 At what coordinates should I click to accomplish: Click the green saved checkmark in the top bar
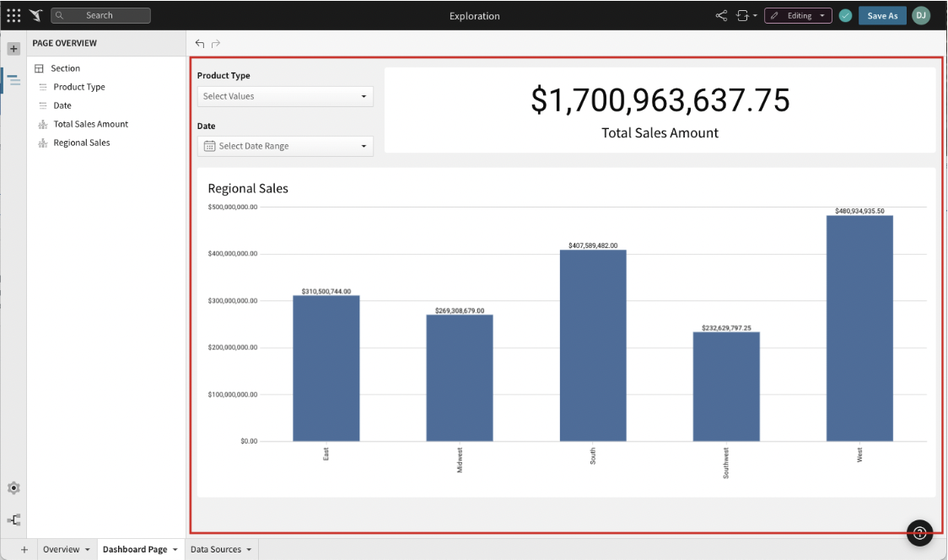coord(846,14)
